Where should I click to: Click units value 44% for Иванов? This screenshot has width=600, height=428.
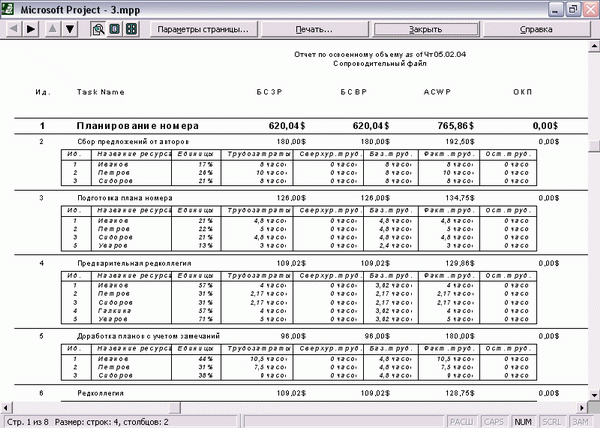click(x=205, y=359)
